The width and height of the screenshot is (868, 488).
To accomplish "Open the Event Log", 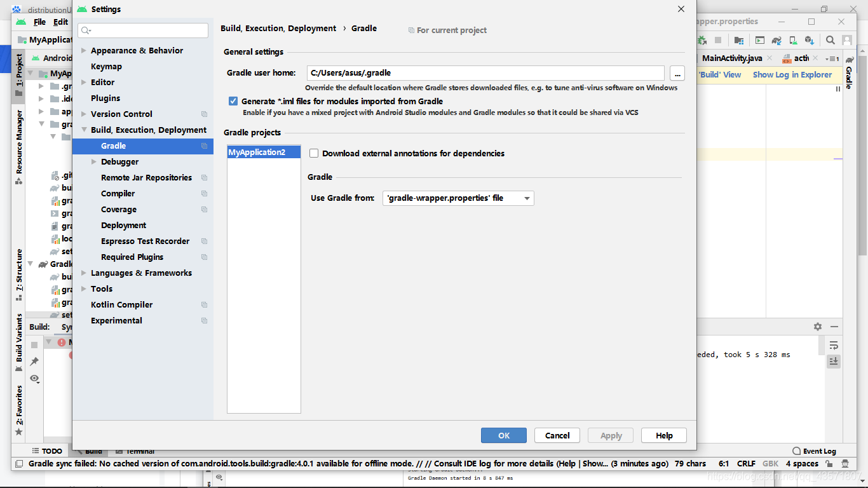I will [816, 451].
